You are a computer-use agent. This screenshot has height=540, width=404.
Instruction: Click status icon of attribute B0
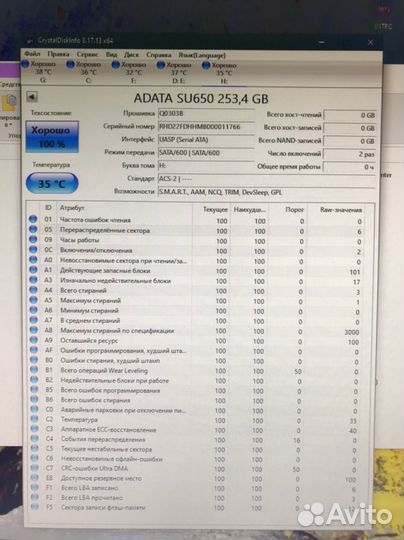click(34, 360)
